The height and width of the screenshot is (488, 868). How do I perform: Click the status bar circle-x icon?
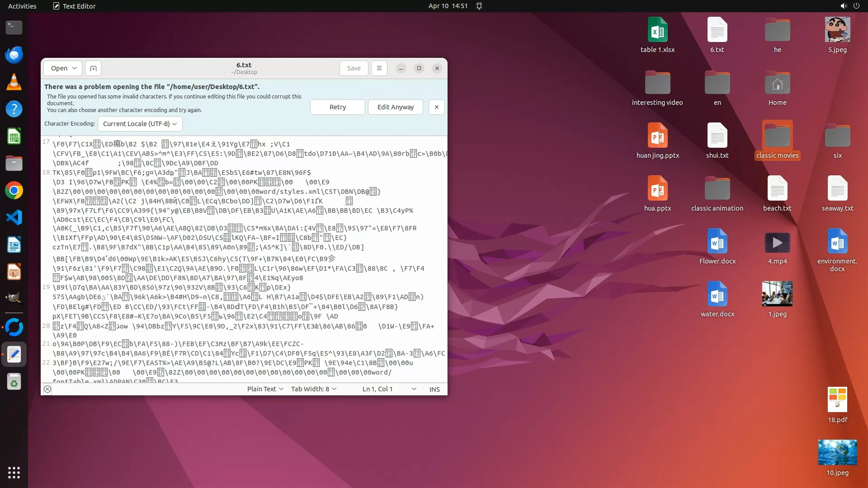47,389
